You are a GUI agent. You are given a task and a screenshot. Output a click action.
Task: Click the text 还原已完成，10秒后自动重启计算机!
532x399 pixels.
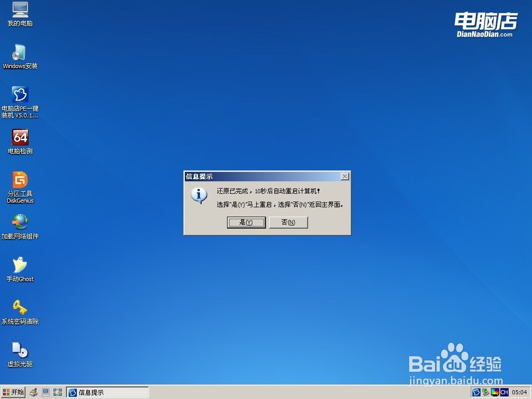tap(268, 192)
